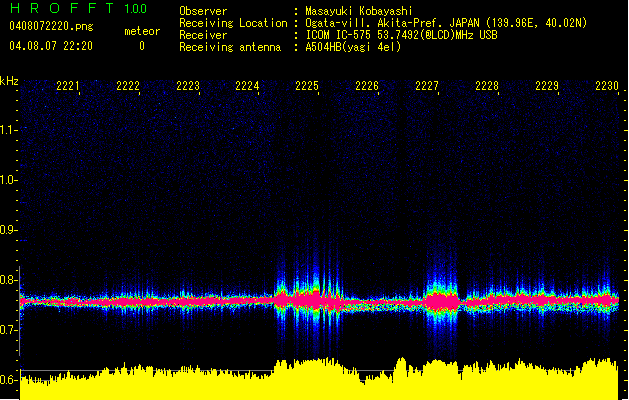Click the strong signal burst under 2227
The height and width of the screenshot is (400, 629).
coord(441,301)
